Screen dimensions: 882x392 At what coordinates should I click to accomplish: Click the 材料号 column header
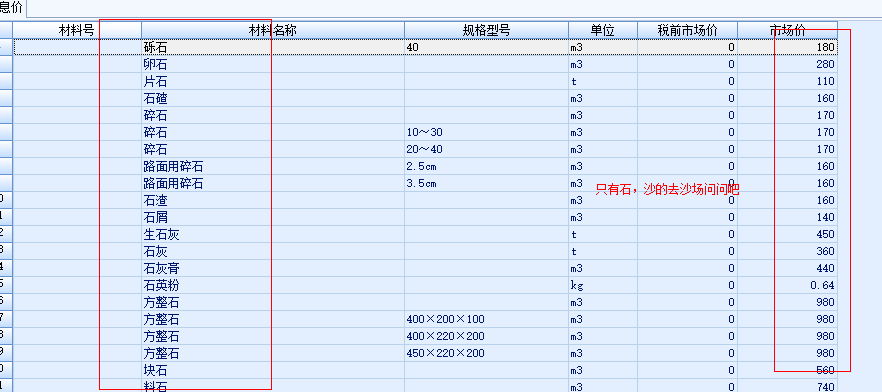(x=77, y=30)
